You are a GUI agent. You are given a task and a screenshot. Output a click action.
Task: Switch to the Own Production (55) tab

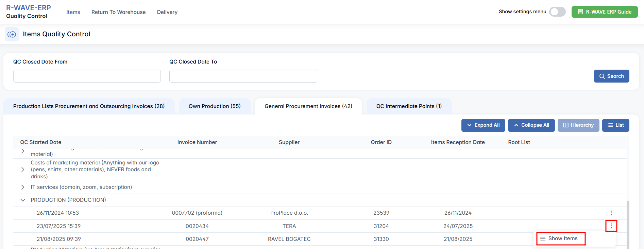tap(215, 106)
